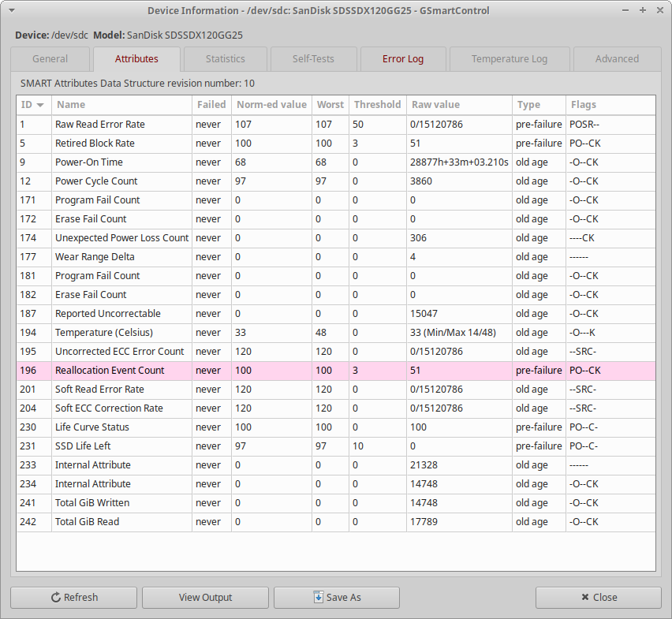Select Unexpected Power Loss Count row
Image resolution: width=672 pixels, height=619 pixels.
[336, 238]
